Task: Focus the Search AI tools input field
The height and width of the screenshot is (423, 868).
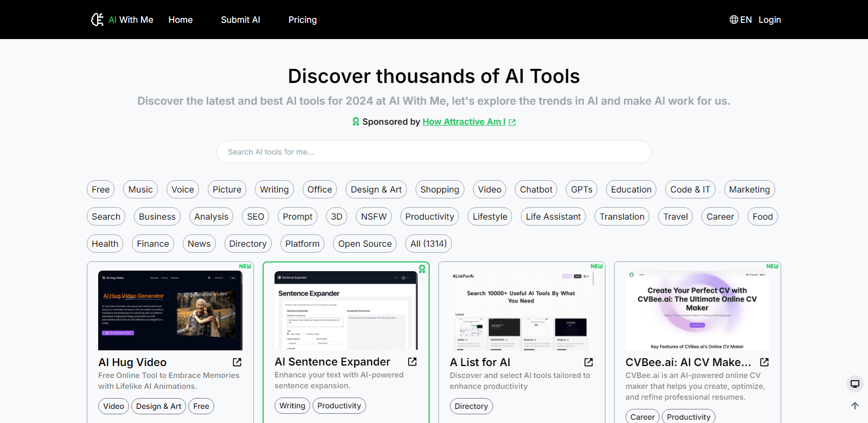Action: point(434,152)
